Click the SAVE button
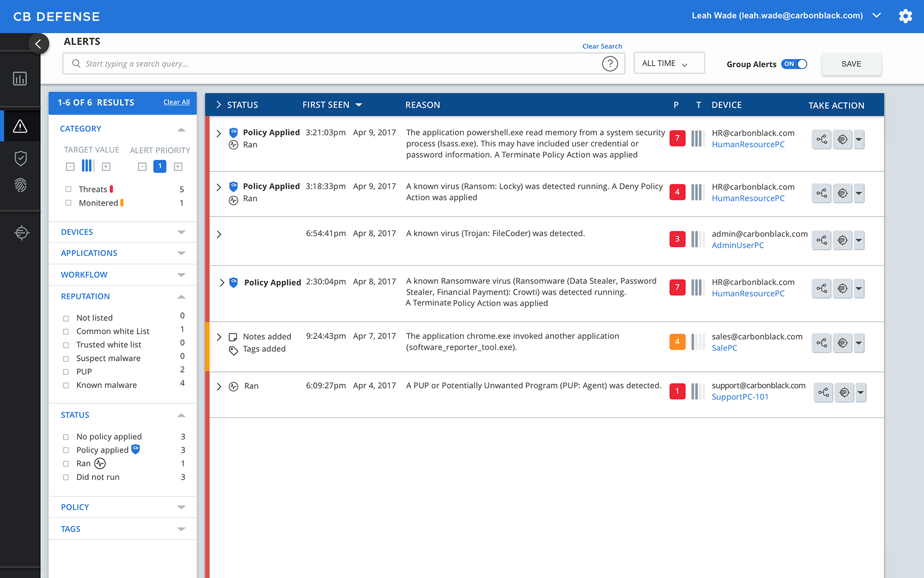924x578 pixels. [851, 64]
